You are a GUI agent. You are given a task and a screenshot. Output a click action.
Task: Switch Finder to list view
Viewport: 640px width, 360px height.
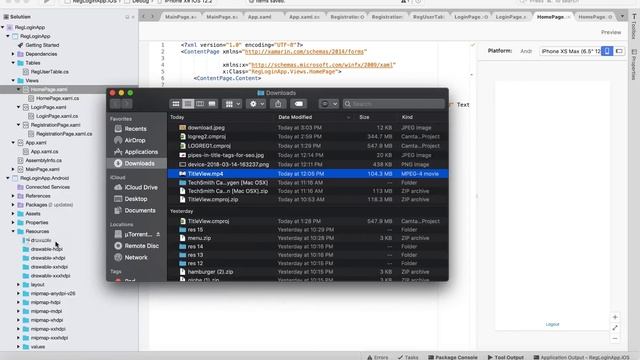[x=188, y=104]
